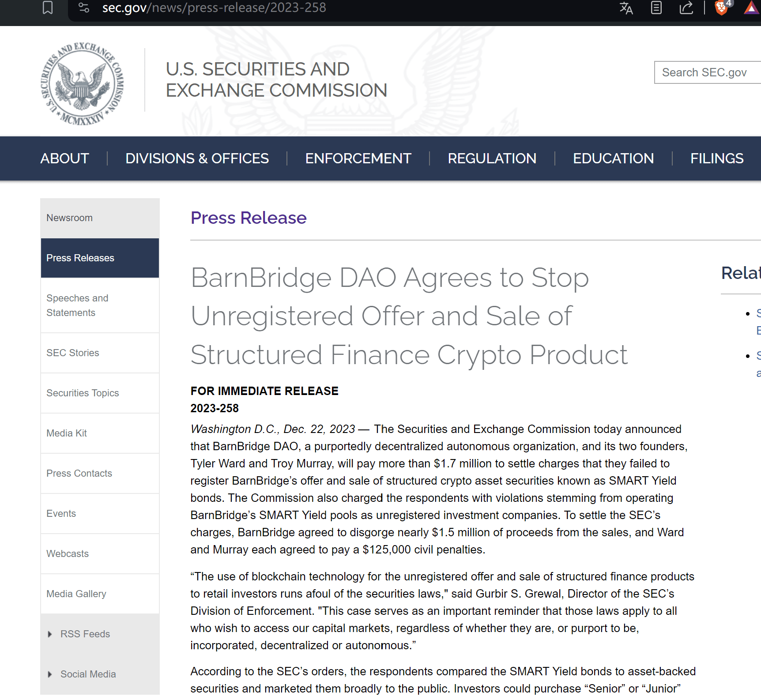View Speeches and Statements
Viewport: 761px width, 700px height.
point(77,305)
